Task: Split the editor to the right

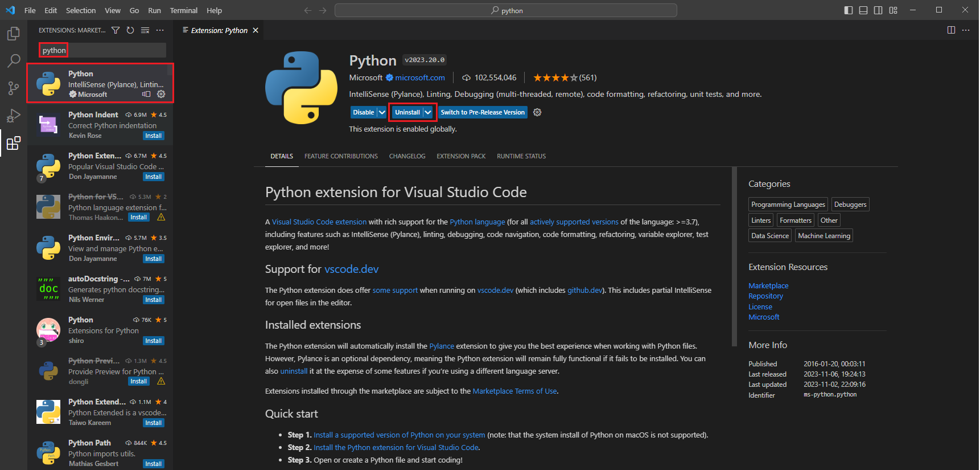Action: [x=951, y=30]
